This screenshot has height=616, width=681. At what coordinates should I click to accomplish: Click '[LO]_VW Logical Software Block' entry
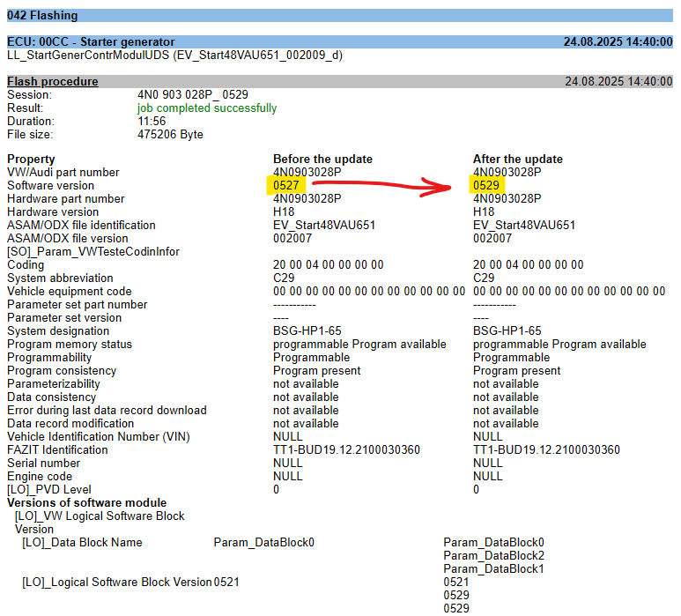[x=100, y=516]
